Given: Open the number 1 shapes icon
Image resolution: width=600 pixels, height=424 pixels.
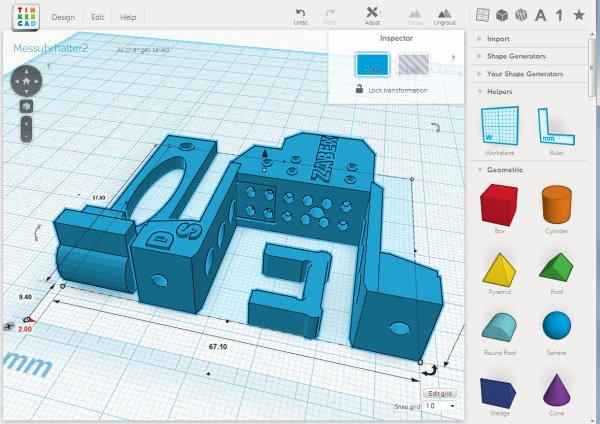Looking at the screenshot, I should click(x=559, y=15).
